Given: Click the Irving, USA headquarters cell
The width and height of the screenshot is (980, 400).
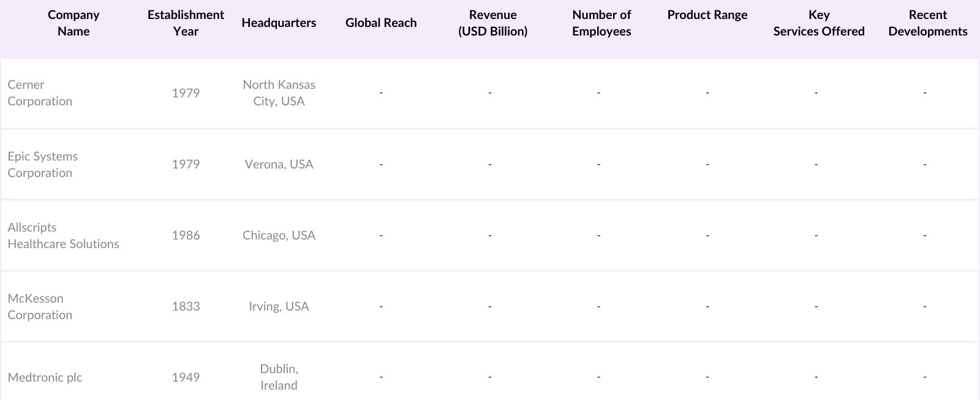Looking at the screenshot, I should pyautogui.click(x=279, y=306).
